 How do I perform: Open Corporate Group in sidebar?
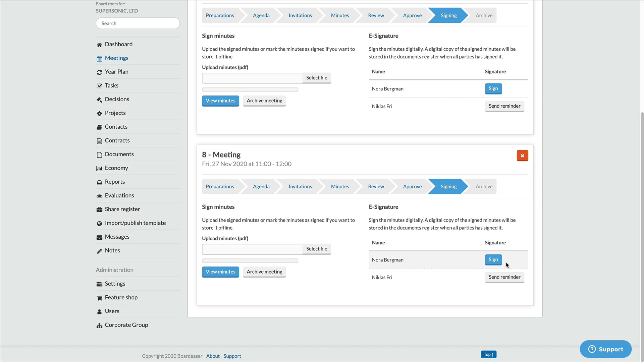point(126,325)
